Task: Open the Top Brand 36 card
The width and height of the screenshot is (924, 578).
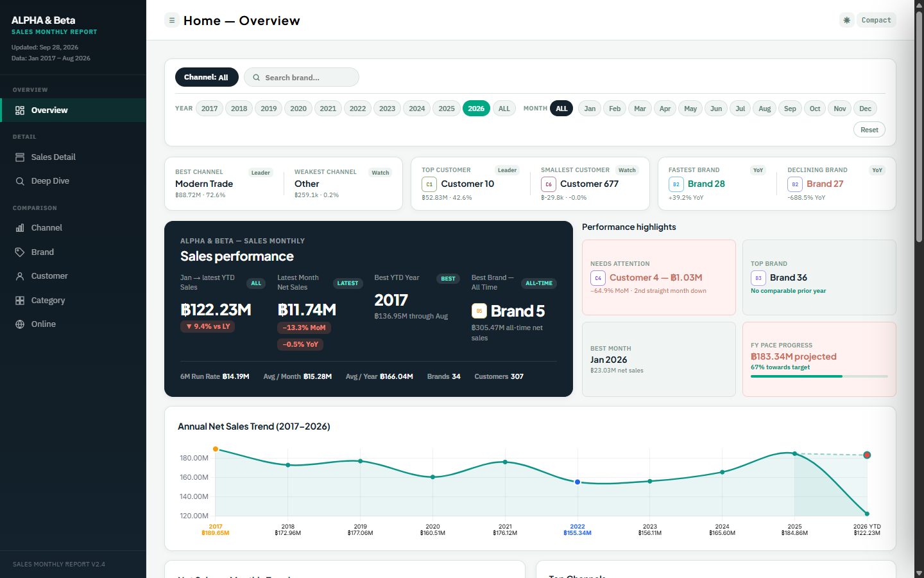Action: (x=819, y=277)
